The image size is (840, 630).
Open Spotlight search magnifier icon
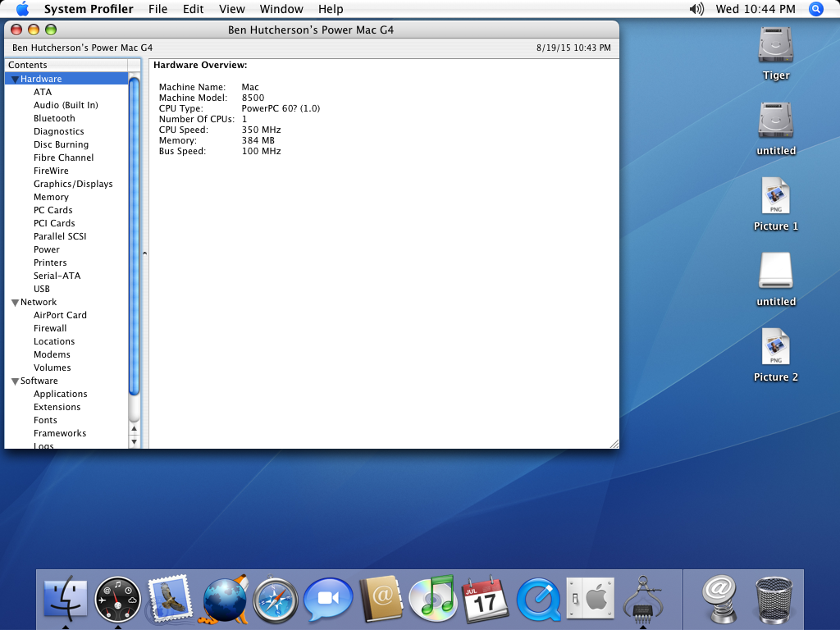point(816,9)
